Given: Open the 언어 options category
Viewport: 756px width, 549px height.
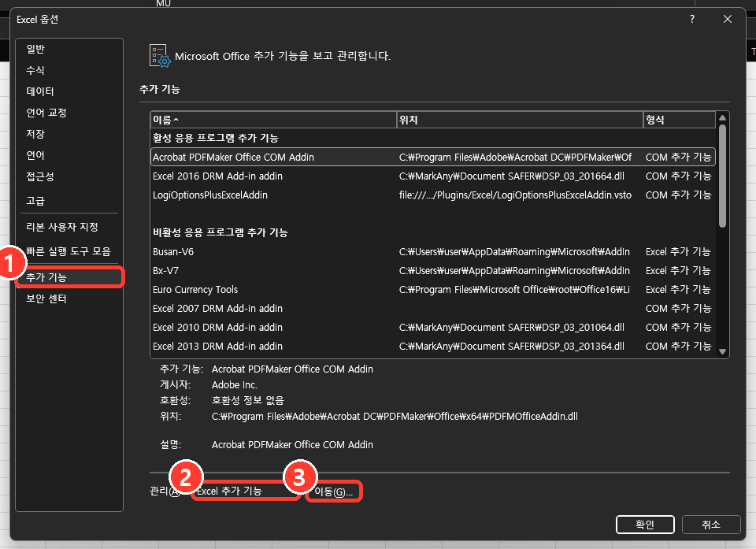Looking at the screenshot, I should (69, 155).
